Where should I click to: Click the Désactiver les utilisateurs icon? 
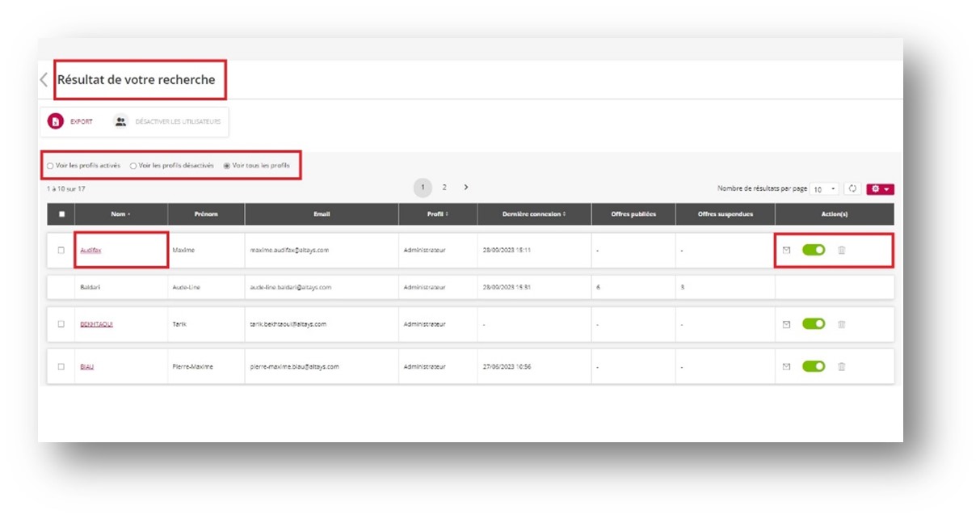(120, 121)
